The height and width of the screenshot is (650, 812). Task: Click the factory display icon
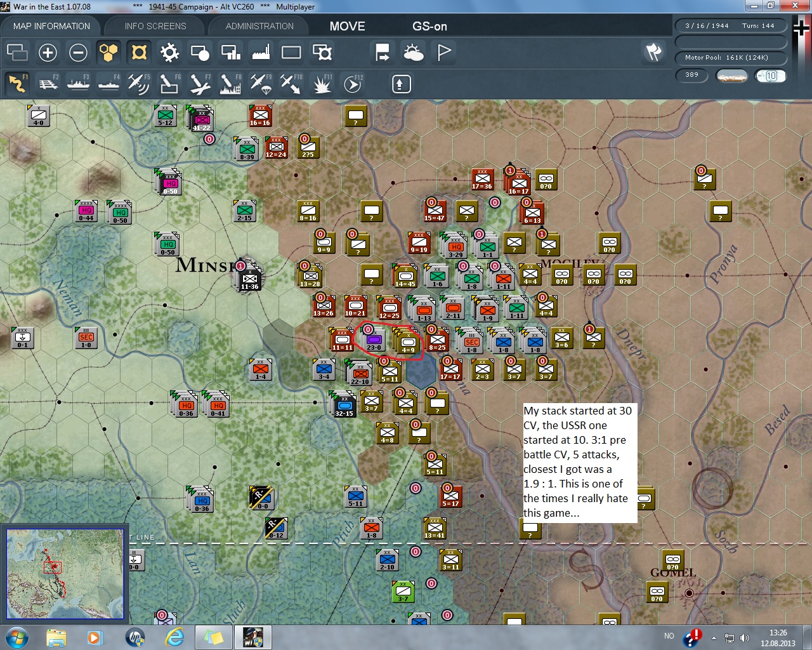coord(261,52)
